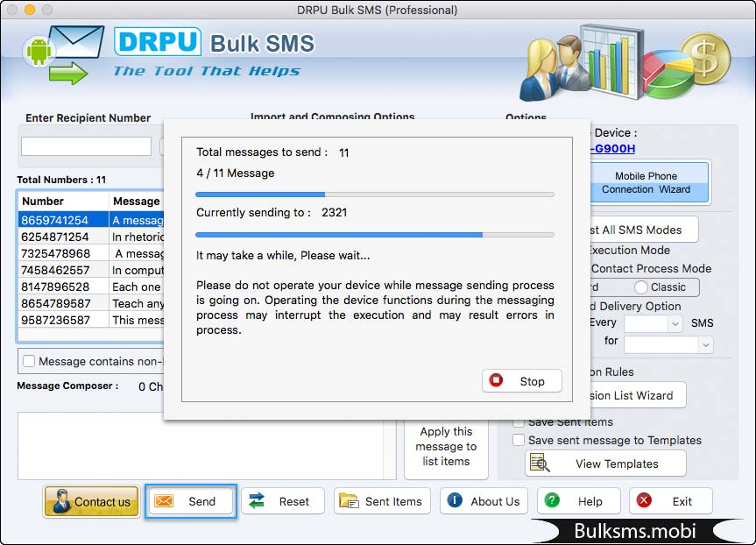Click the 'In rhetoric' message cell

tap(137, 237)
